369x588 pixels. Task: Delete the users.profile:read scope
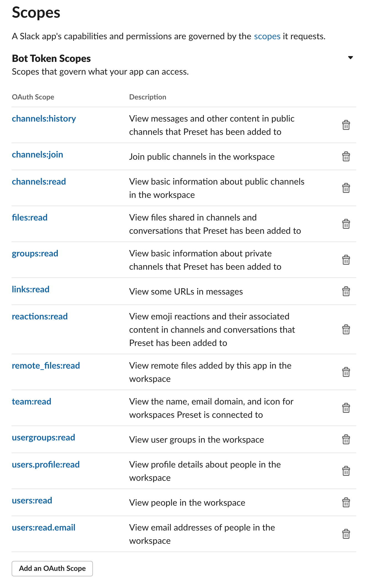tap(346, 471)
